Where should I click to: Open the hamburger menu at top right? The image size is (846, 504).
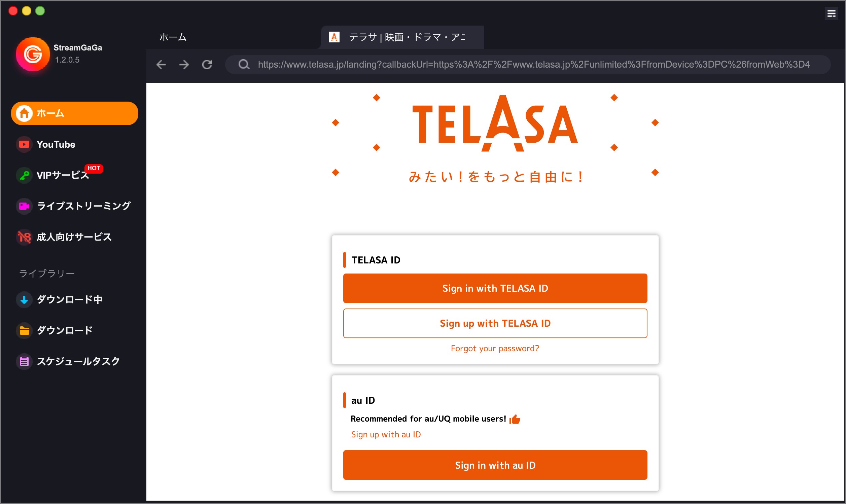point(831,13)
